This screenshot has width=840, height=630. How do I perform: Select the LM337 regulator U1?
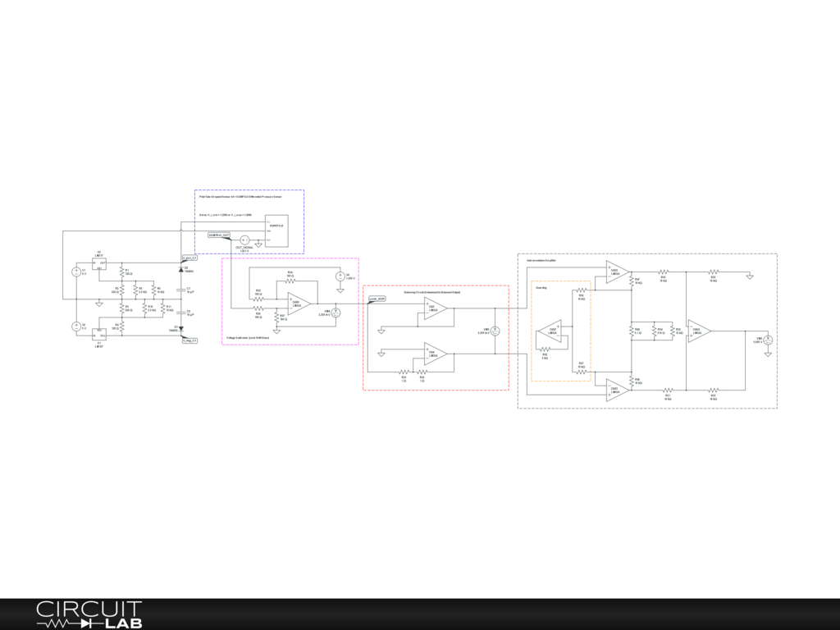[x=99, y=333]
